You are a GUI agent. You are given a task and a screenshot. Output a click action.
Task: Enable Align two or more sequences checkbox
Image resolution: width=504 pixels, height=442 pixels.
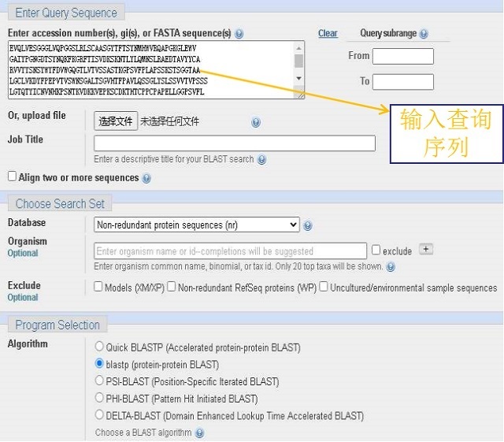click(12, 176)
